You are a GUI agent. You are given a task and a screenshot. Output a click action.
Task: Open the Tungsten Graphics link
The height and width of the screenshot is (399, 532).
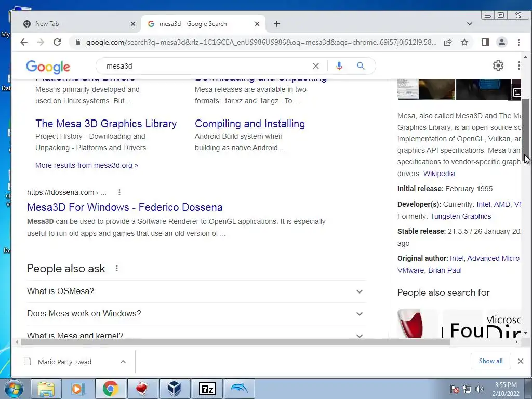pyautogui.click(x=460, y=216)
